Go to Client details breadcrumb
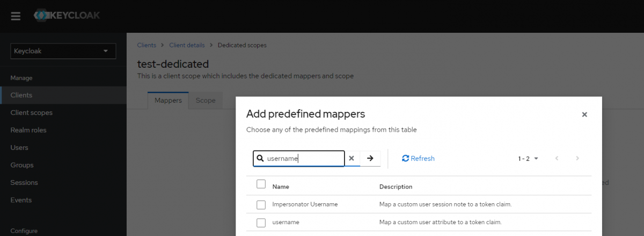Viewport: 644px width, 236px height. (186, 45)
